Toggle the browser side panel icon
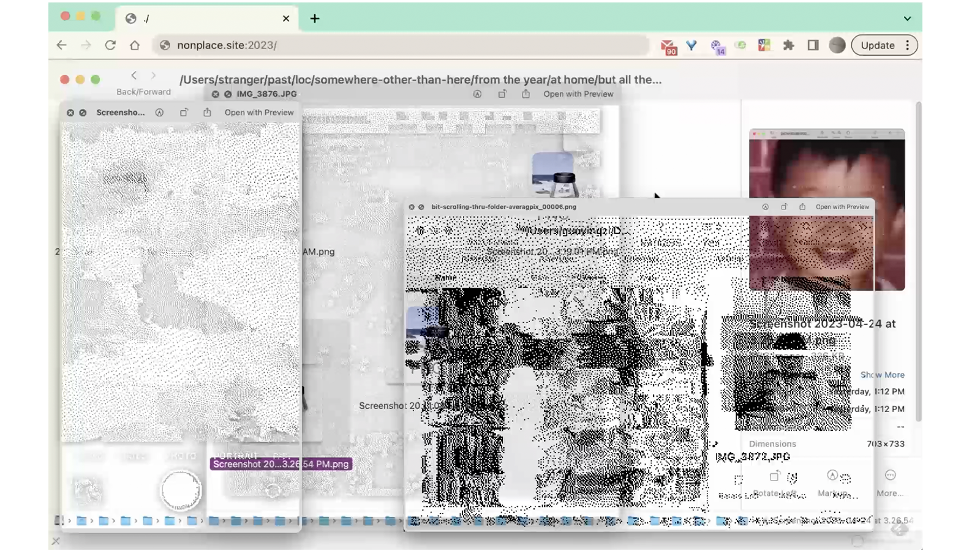 tap(813, 45)
